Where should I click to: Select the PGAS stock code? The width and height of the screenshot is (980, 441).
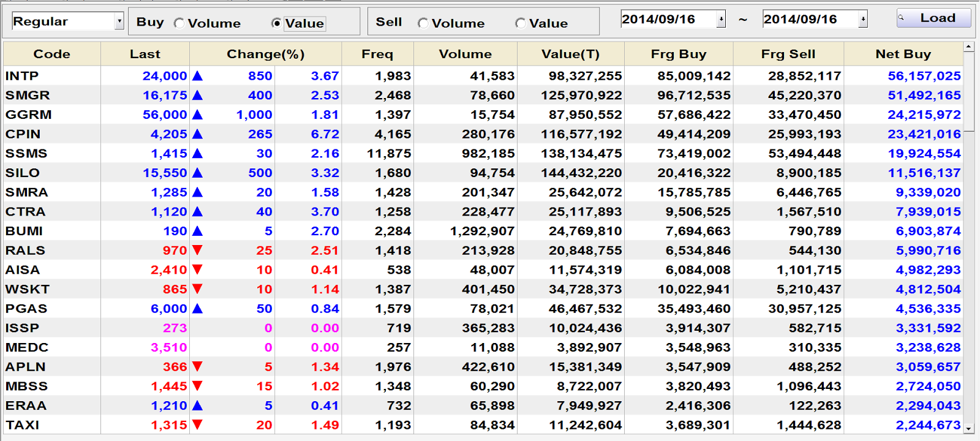coord(26,309)
